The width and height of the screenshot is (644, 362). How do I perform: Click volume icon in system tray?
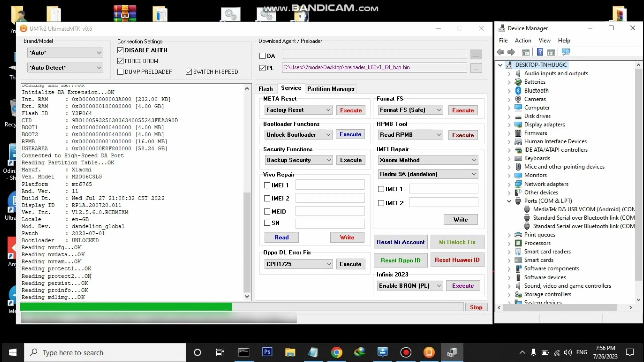pos(568,353)
